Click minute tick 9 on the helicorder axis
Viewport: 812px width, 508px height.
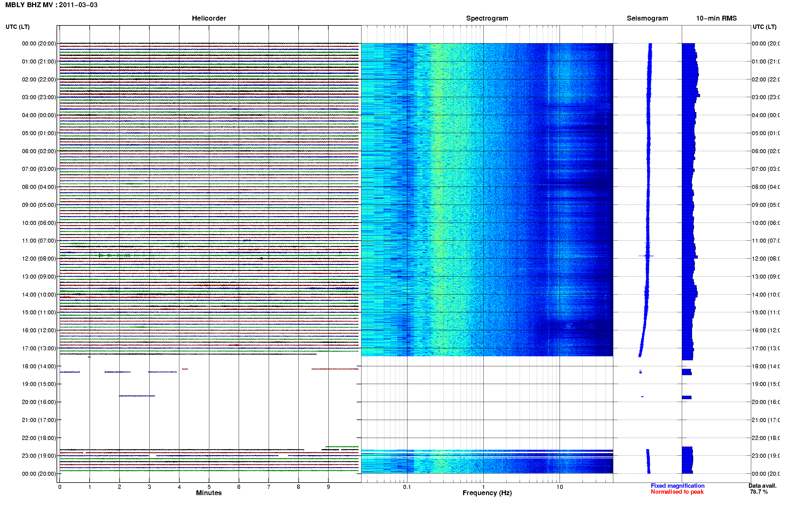pyautogui.click(x=328, y=487)
